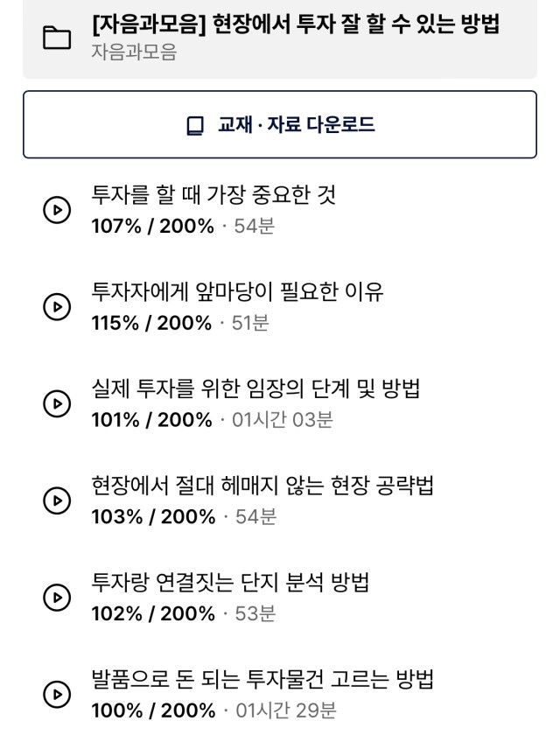This screenshot has width=560, height=742.
Task: Click the book icon in the download button
Action: coord(194,125)
